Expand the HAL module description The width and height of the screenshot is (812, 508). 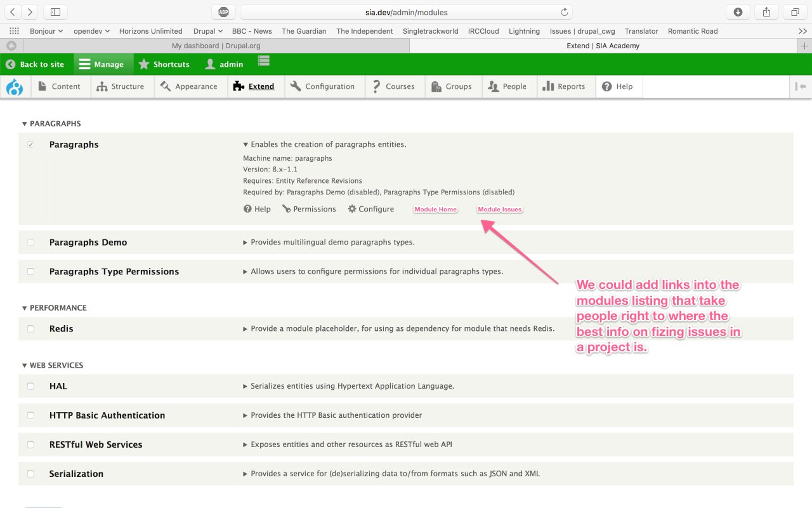pos(349,386)
